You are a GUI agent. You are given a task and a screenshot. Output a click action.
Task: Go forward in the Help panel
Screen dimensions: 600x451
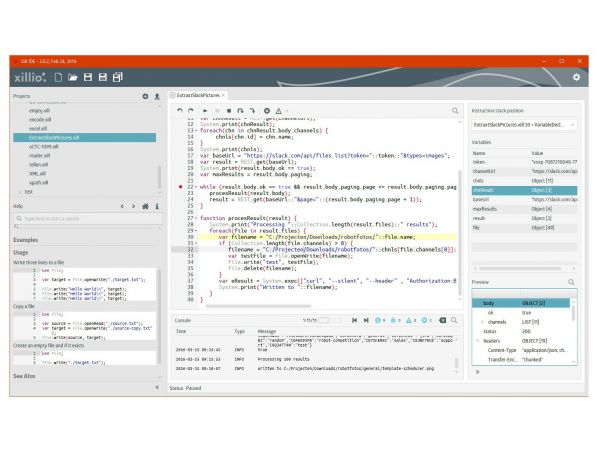click(x=134, y=206)
